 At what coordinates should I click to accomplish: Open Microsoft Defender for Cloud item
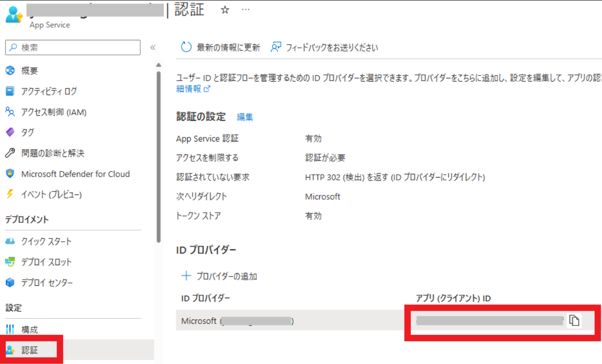tap(75, 174)
